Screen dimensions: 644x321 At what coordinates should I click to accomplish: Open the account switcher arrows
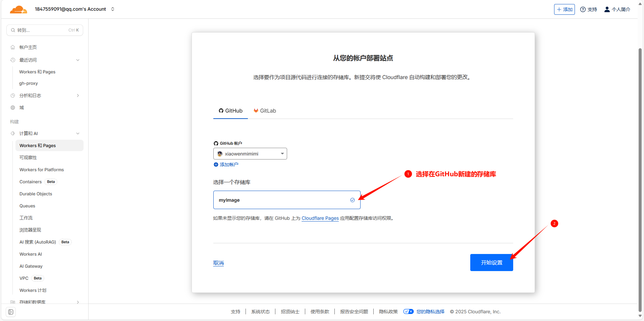113,9
